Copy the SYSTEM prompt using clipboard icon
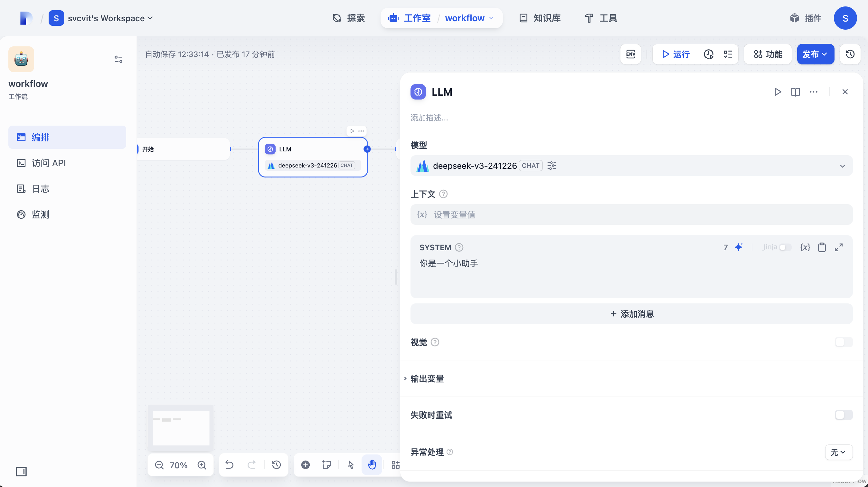Screen dimensions: 868x487 pyautogui.click(x=822, y=247)
